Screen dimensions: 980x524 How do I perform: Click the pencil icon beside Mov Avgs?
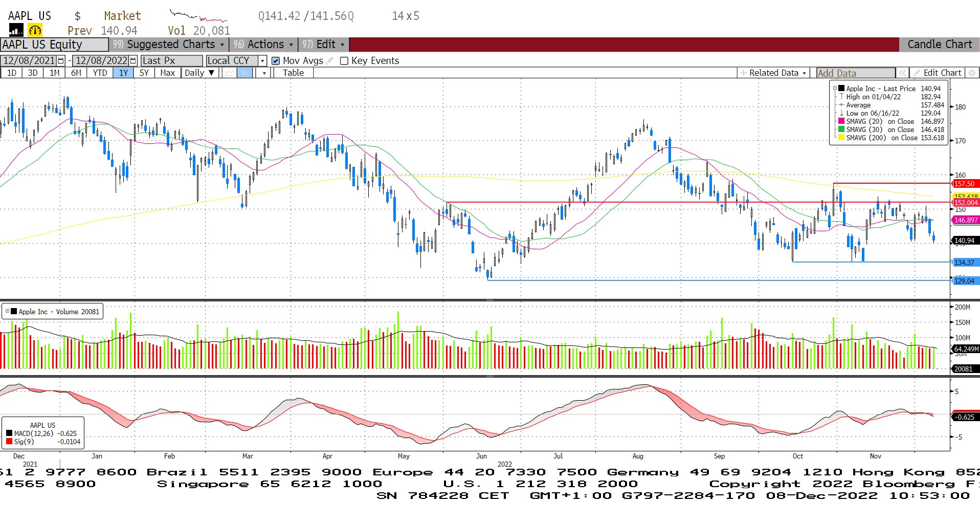330,61
